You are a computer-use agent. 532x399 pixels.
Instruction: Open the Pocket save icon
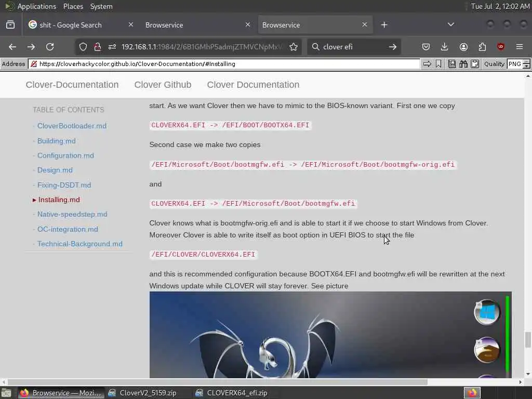(426, 47)
